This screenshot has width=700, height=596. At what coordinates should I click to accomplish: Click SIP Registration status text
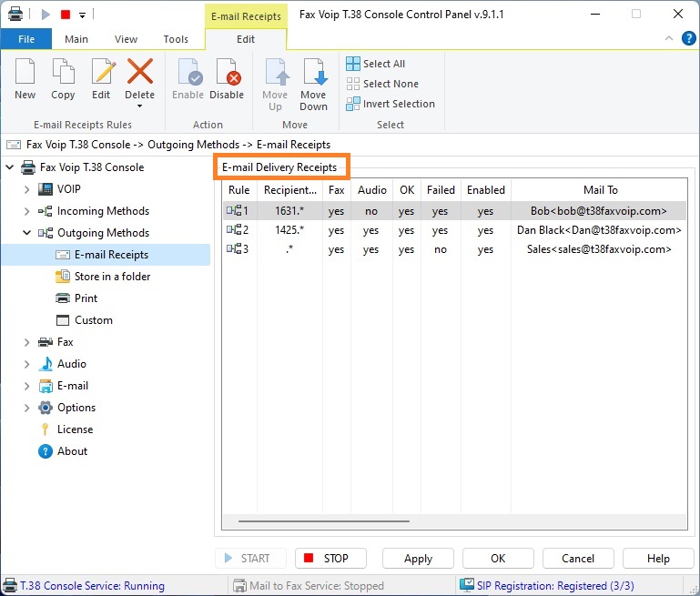click(x=555, y=586)
